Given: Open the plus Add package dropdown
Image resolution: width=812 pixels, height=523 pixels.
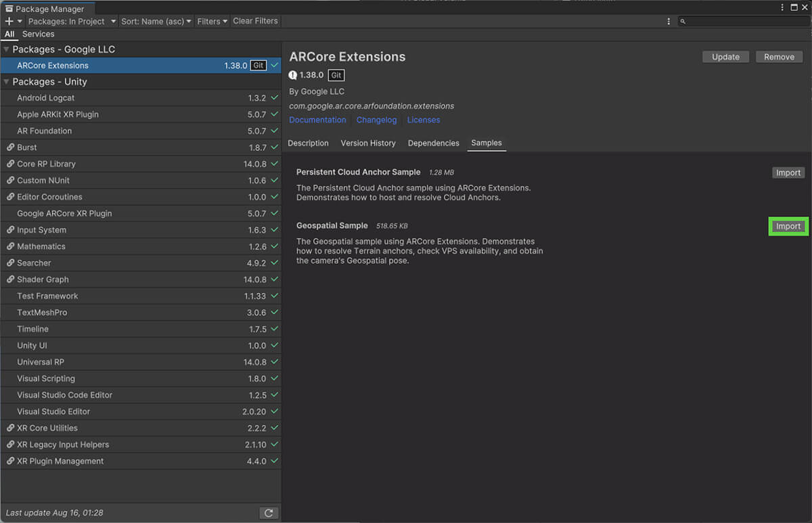Looking at the screenshot, I should (x=14, y=21).
